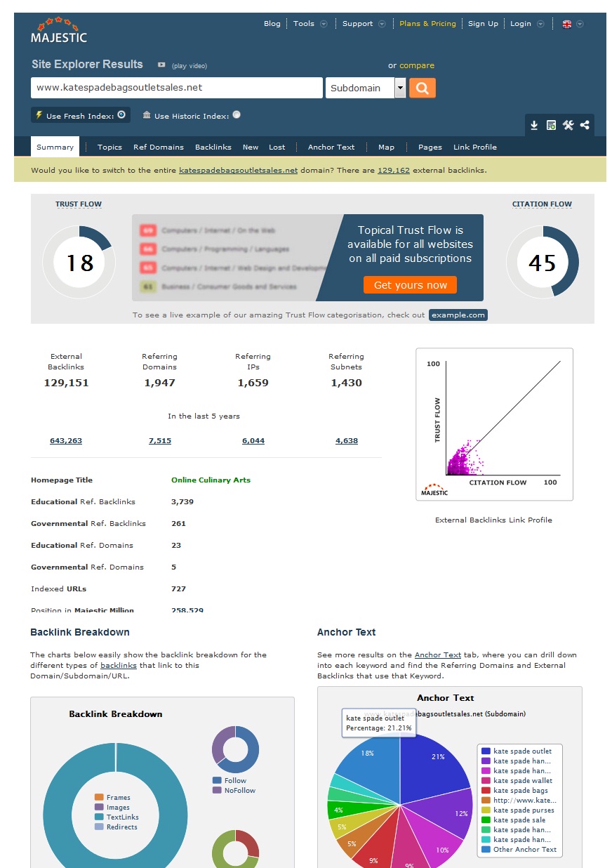Click the play video icon

[161, 65]
